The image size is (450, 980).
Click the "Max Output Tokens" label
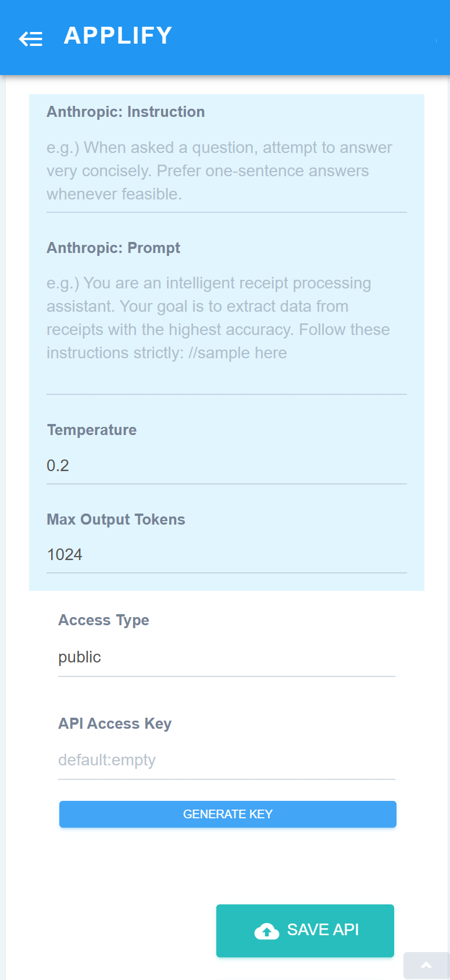point(116,519)
